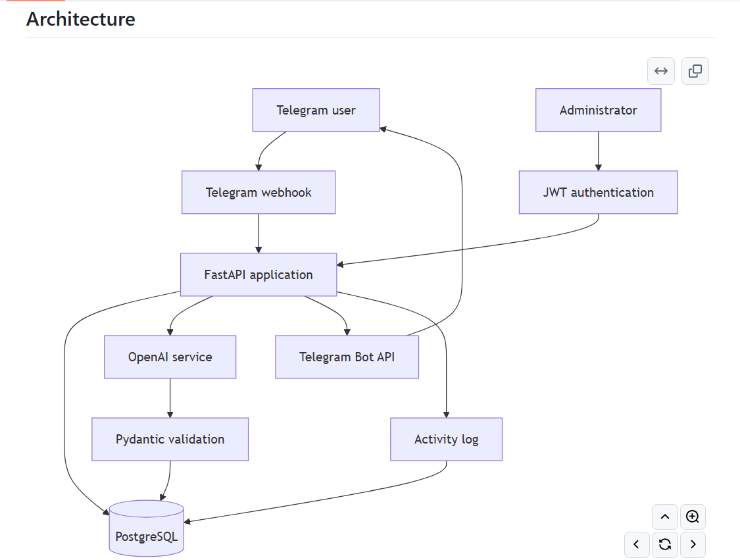Pan the diagram right with chevron arrow
Screen dimensions: 740x560
tap(693, 544)
